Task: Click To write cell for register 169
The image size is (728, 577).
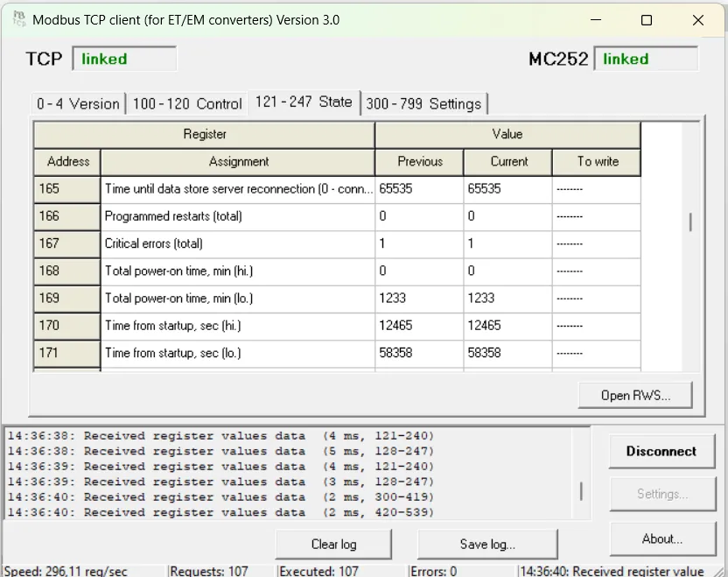Action: [x=597, y=299]
